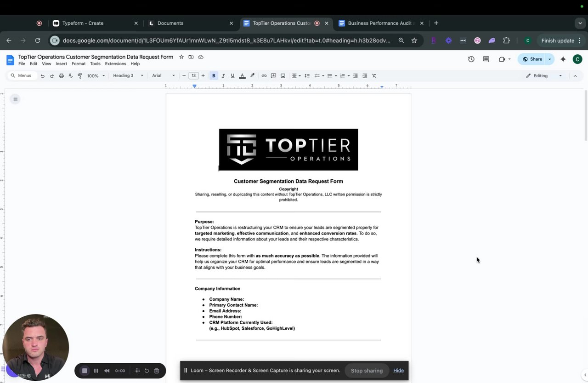Open text alignment options
The image size is (588, 383).
296,76
